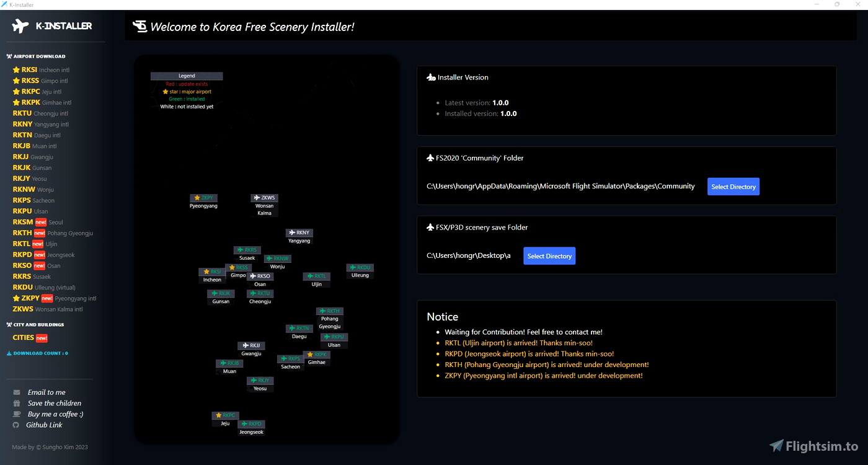This screenshot has width=868, height=465.
Task: Select the RKSS Gimpo star map marker
Action: 238,267
